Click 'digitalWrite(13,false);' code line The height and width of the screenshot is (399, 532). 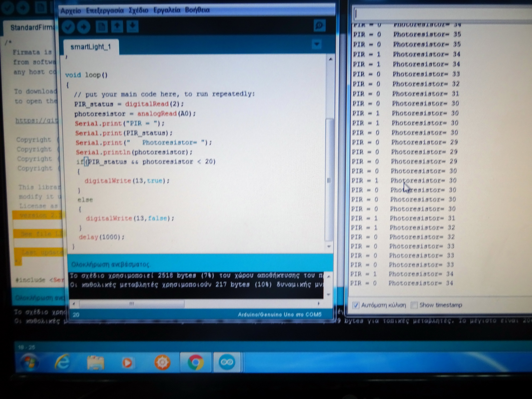pyautogui.click(x=130, y=218)
